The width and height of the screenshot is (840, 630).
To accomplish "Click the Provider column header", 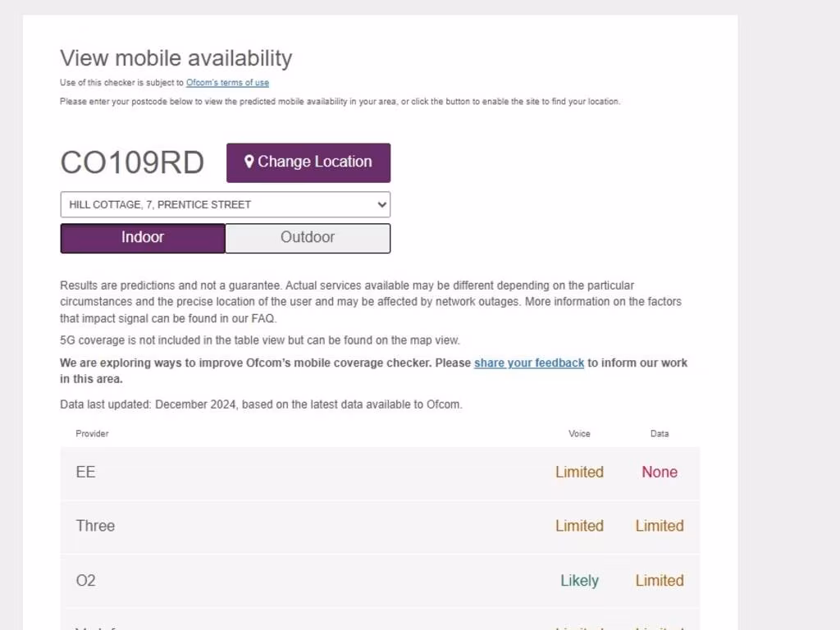I will tap(92, 433).
